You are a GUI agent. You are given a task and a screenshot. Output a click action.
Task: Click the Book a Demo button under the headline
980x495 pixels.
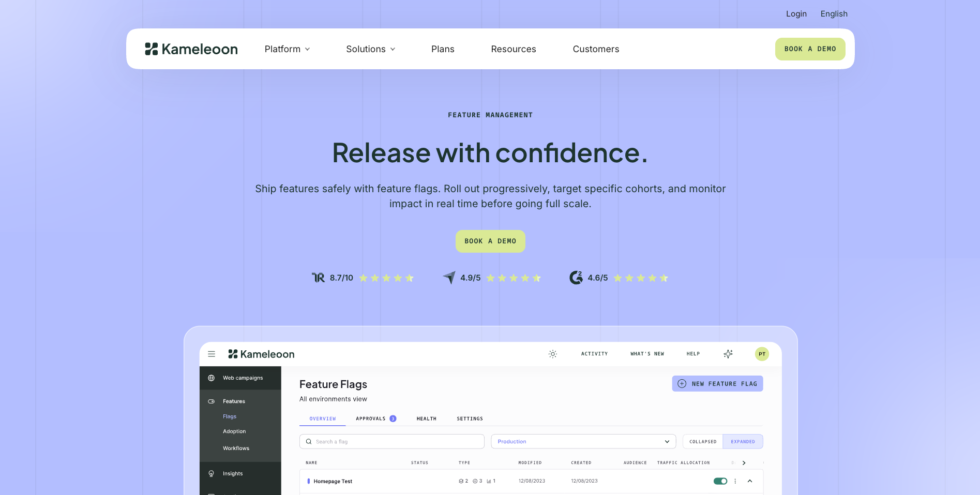(x=490, y=241)
